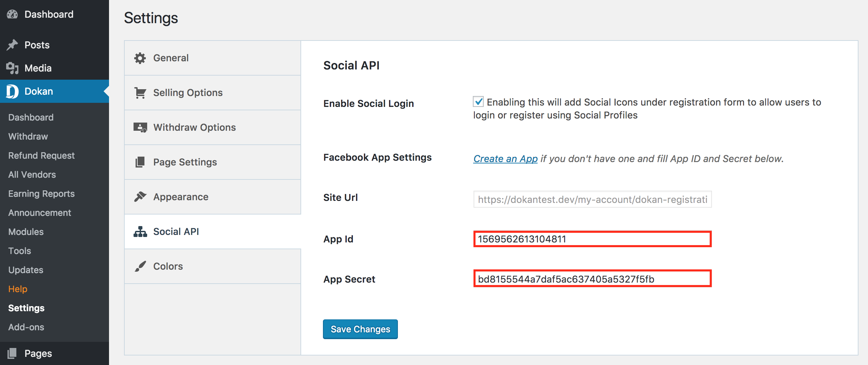Open Updates in Dokan submenu
Viewport: 868px width, 365px height.
tap(26, 270)
